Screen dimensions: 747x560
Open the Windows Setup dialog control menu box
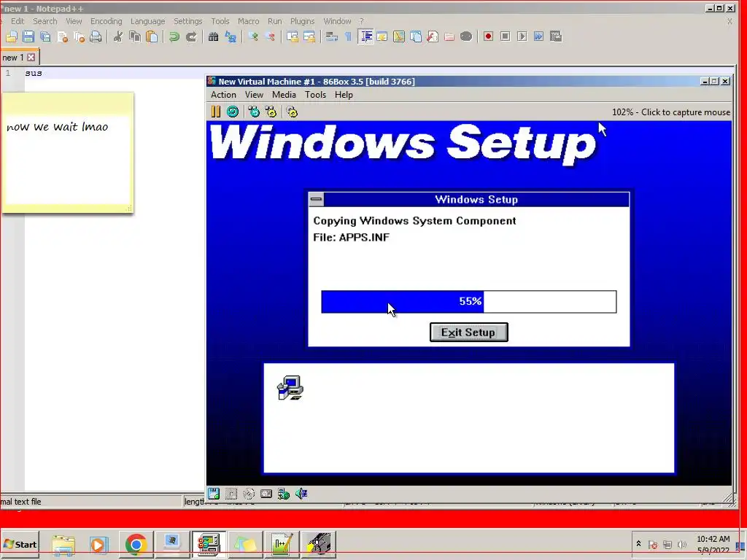pyautogui.click(x=317, y=200)
